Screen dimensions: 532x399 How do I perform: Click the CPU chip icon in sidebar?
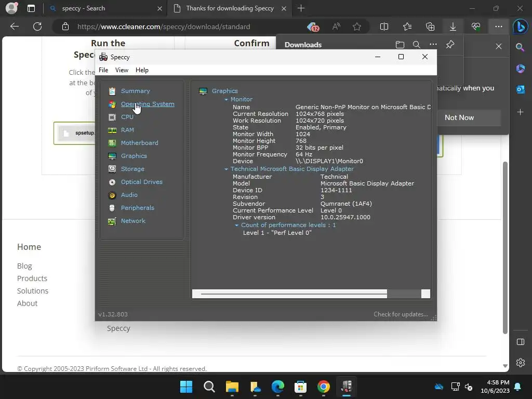click(112, 117)
